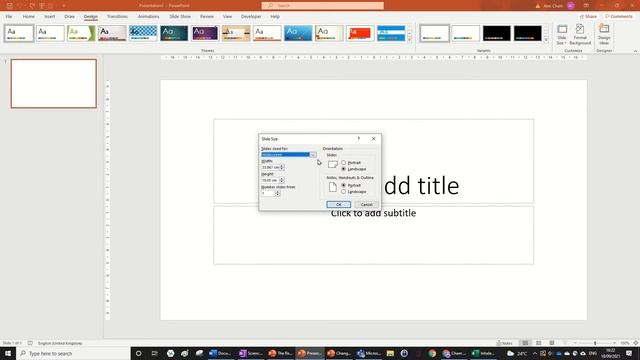Click in the Width input field

tap(270, 167)
